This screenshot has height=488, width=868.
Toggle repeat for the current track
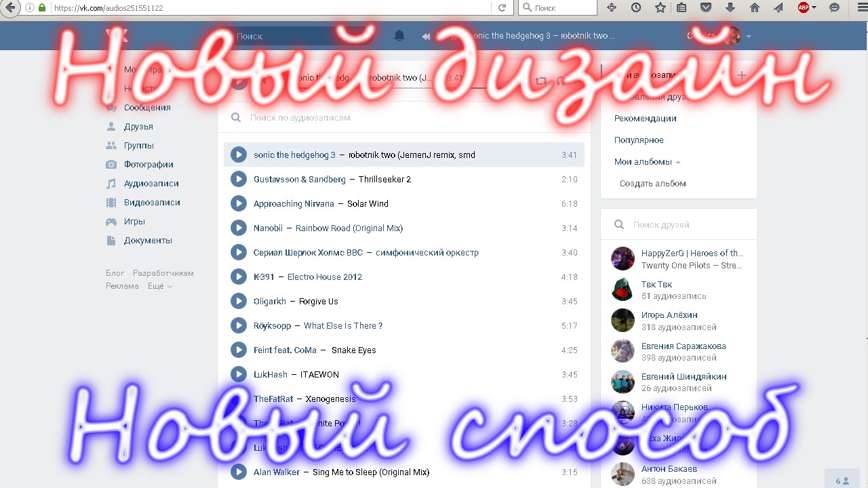tap(540, 81)
